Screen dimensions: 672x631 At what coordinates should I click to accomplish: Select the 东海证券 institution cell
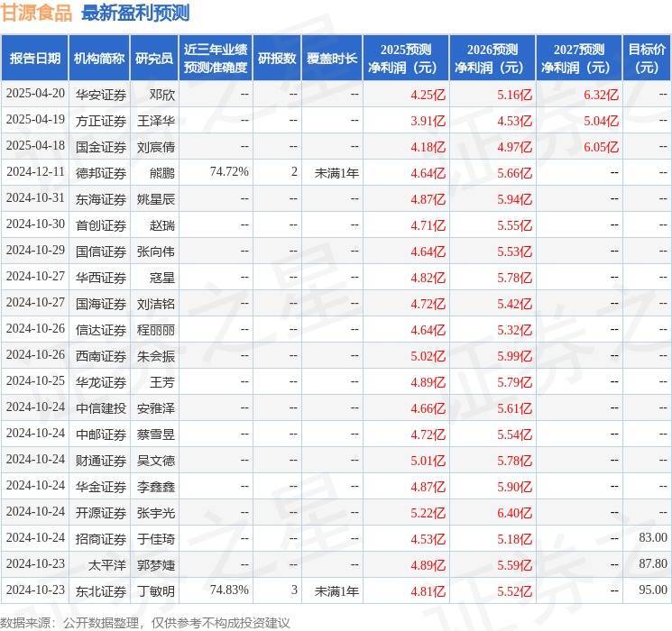tap(101, 199)
